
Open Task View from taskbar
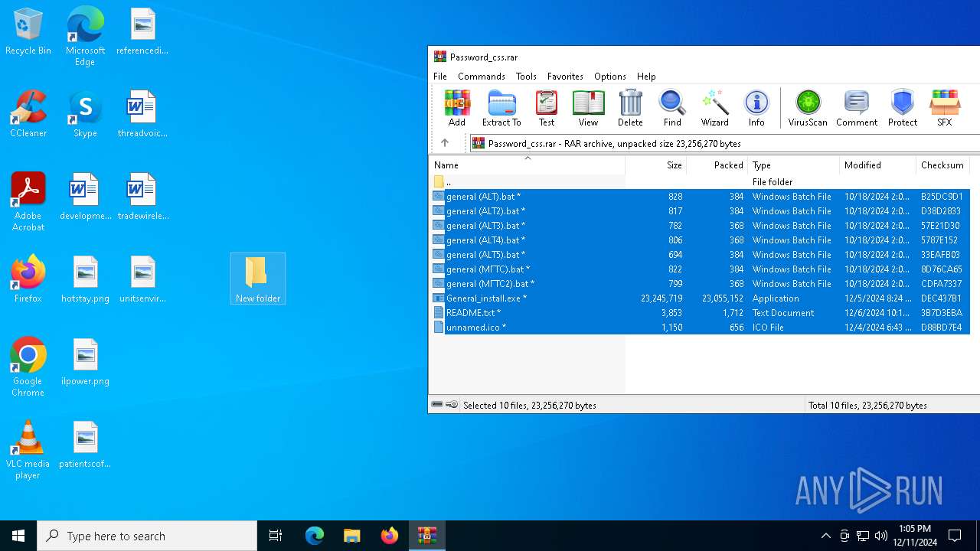pos(276,536)
